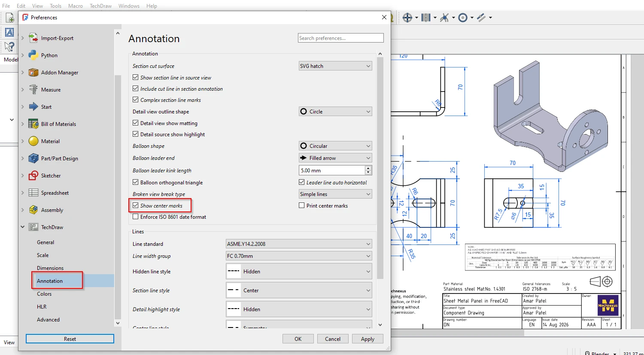Click the text annotation frame icon

click(x=9, y=32)
